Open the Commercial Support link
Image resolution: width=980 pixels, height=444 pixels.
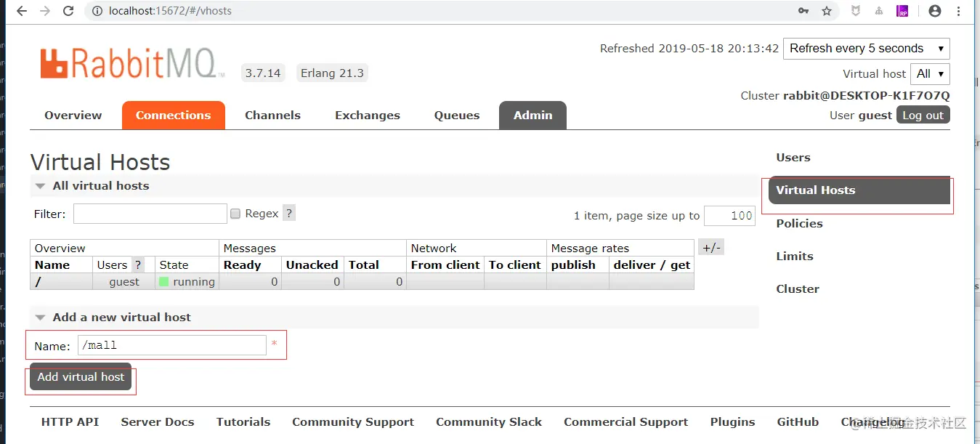coord(626,422)
